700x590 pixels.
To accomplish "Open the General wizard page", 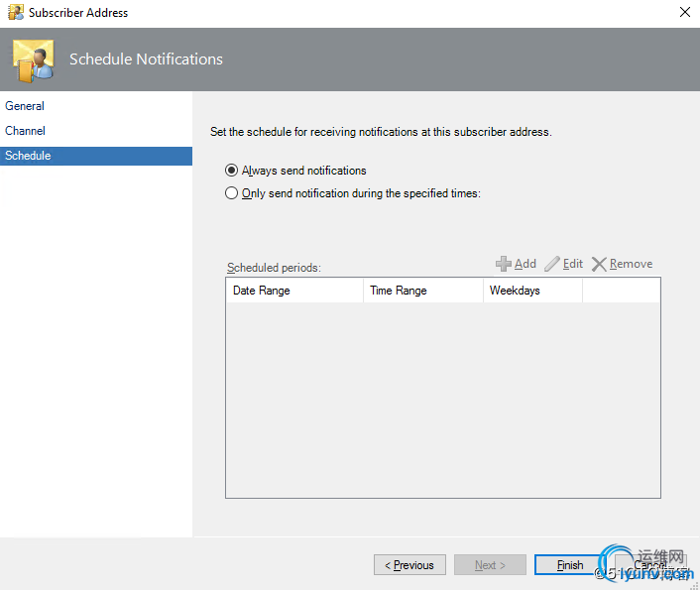I will tap(25, 106).
